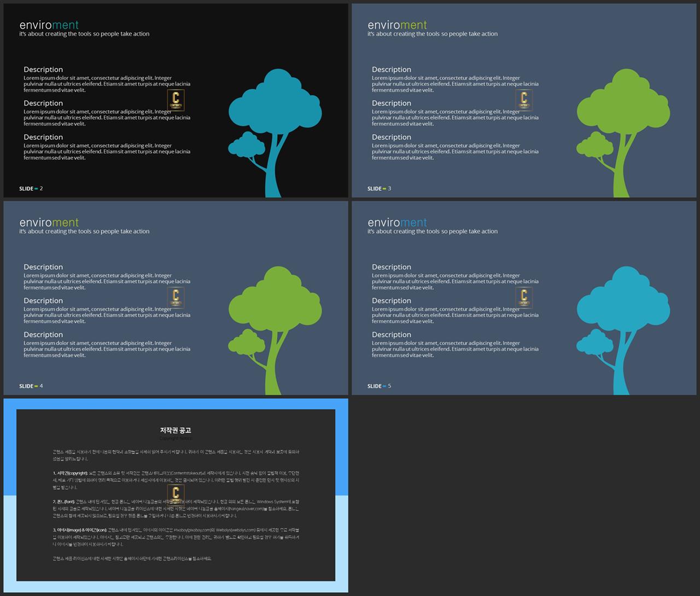Click the blue tree graphic on slide 5
Viewport: 700px width, 596px height.
pos(623,331)
